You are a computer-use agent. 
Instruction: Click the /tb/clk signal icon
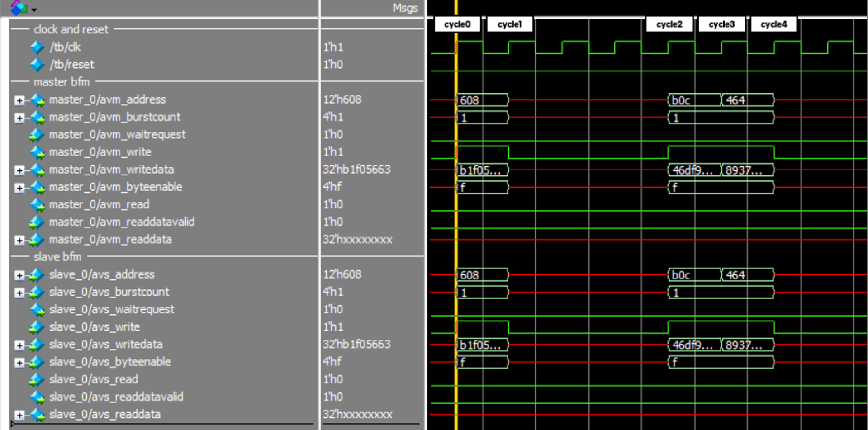pyautogui.click(x=37, y=47)
